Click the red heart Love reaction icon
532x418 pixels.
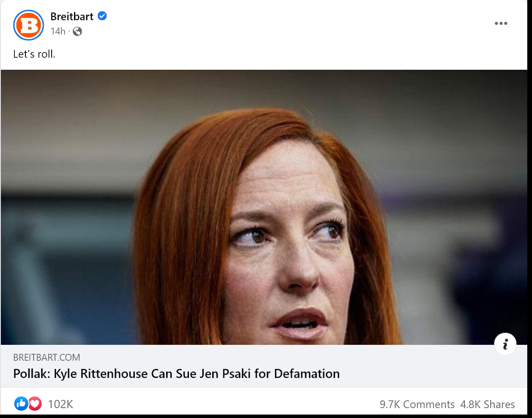tap(35, 403)
